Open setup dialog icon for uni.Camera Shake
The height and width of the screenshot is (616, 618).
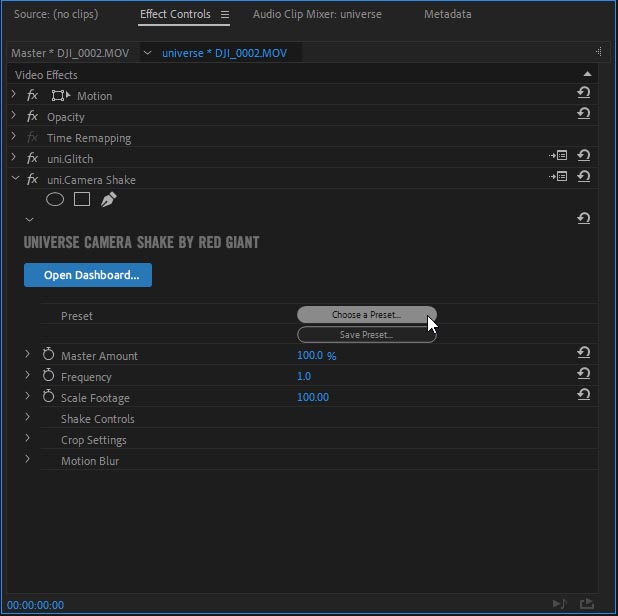pos(558,177)
